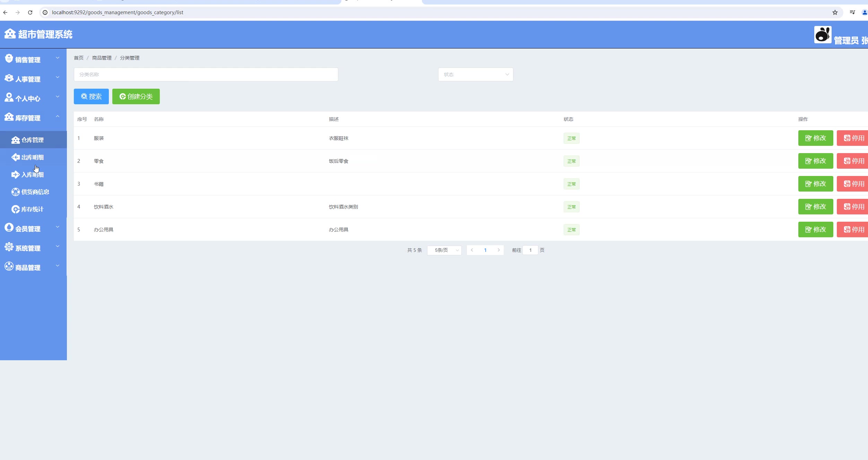
Task: Open 供货商信息 submenu item
Action: click(x=33, y=192)
